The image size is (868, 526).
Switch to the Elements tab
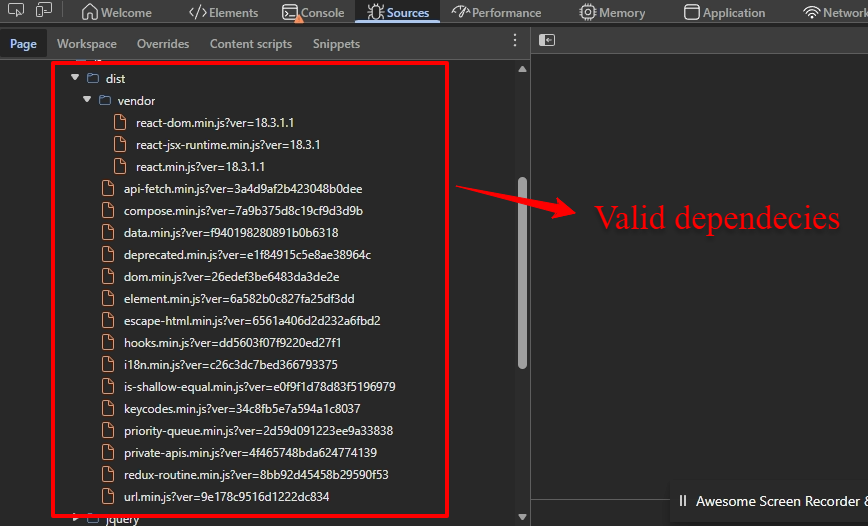pos(224,12)
